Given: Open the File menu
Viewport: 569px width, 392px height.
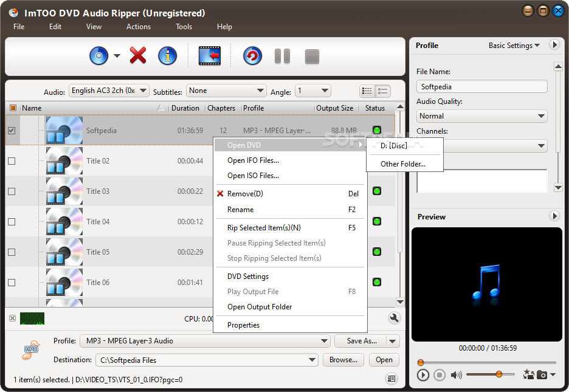Looking at the screenshot, I should [x=19, y=27].
